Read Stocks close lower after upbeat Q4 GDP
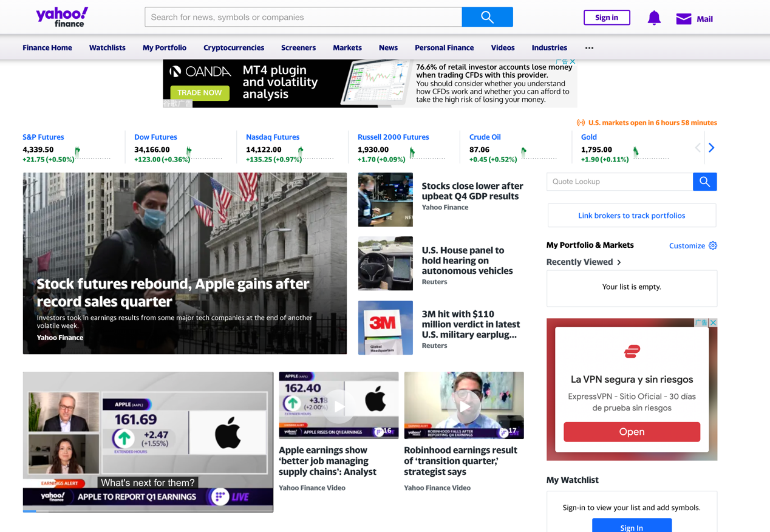The height and width of the screenshot is (532, 770). coord(472,191)
